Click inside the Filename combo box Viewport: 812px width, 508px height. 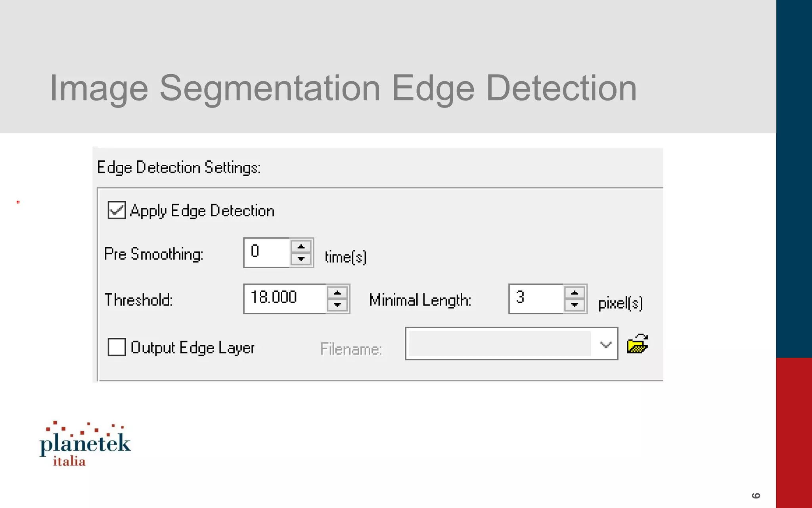pos(499,344)
